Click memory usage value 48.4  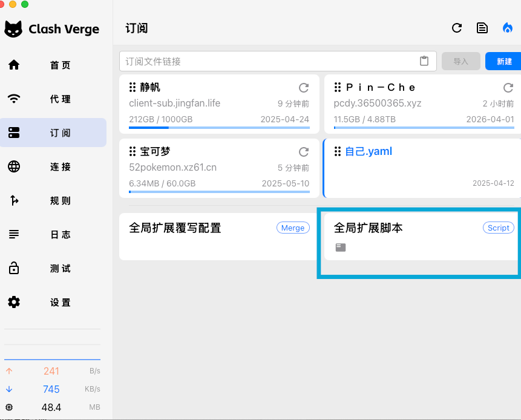(x=51, y=407)
